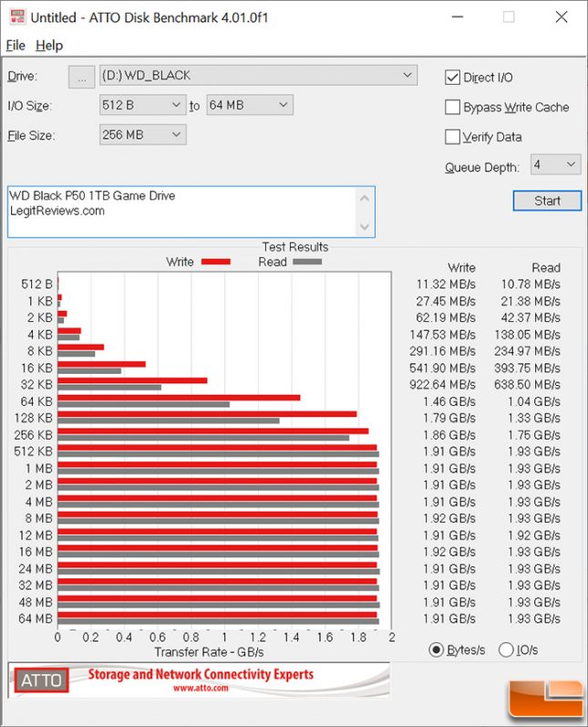Close the ATTO Disk Benchmark window

tap(562, 17)
